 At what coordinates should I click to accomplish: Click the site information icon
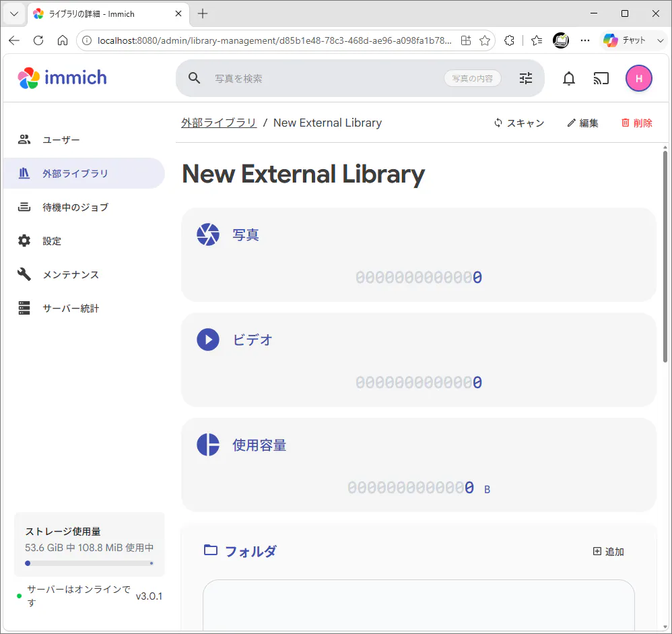point(87,40)
